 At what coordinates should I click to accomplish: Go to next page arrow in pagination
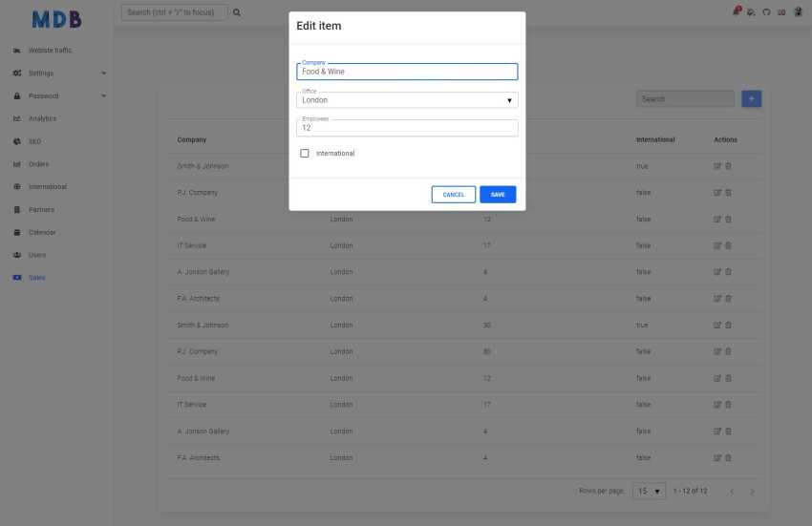(752, 492)
